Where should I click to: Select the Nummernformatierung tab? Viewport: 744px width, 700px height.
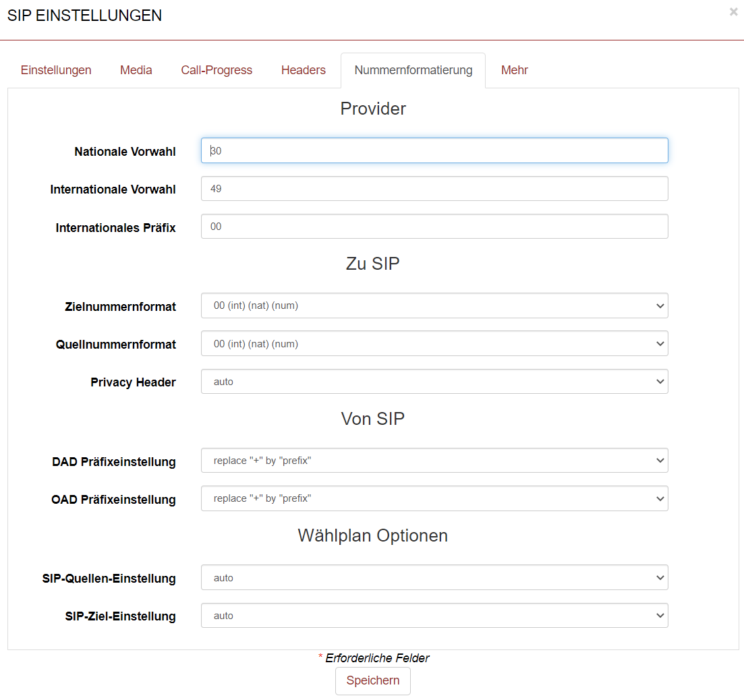pos(413,70)
